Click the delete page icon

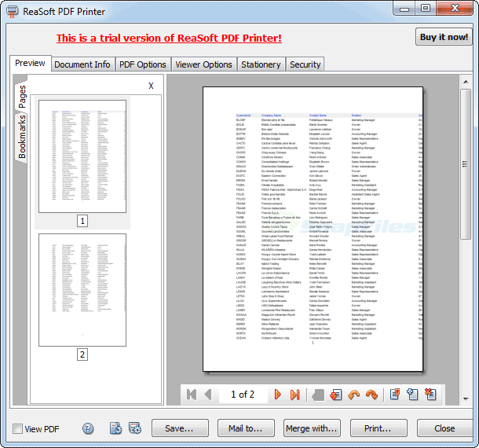[430, 395]
